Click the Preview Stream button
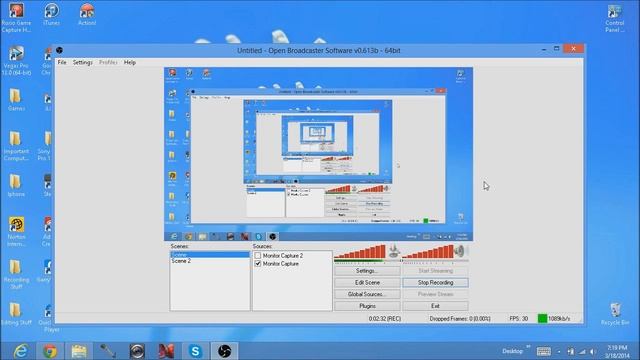The width and height of the screenshot is (640, 360). (436, 294)
